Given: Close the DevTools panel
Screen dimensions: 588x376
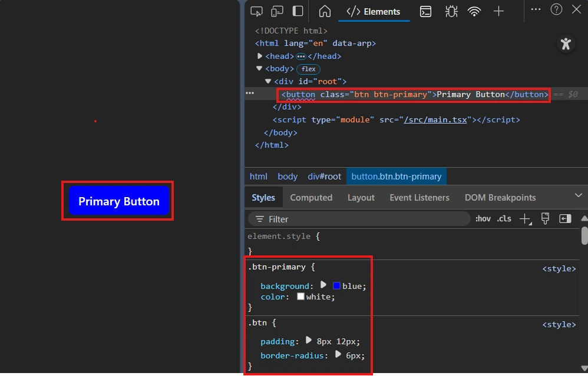Looking at the screenshot, I should point(576,9).
